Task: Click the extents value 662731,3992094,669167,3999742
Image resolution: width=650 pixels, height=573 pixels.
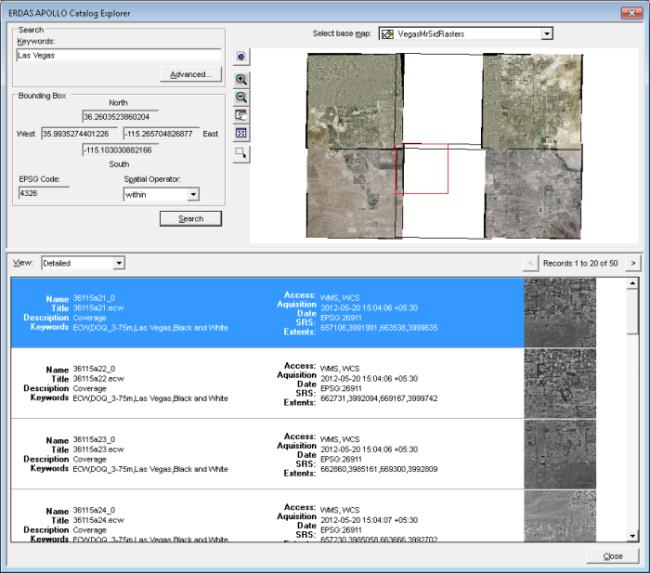Action: coord(379,398)
